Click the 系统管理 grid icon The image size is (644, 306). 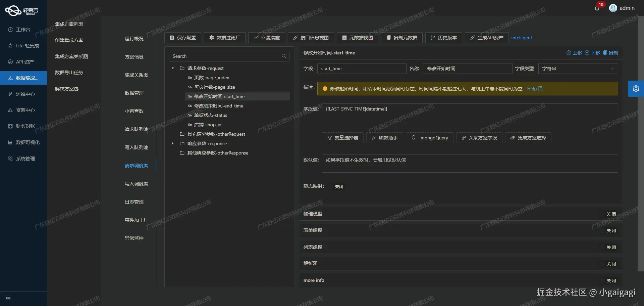10,159
